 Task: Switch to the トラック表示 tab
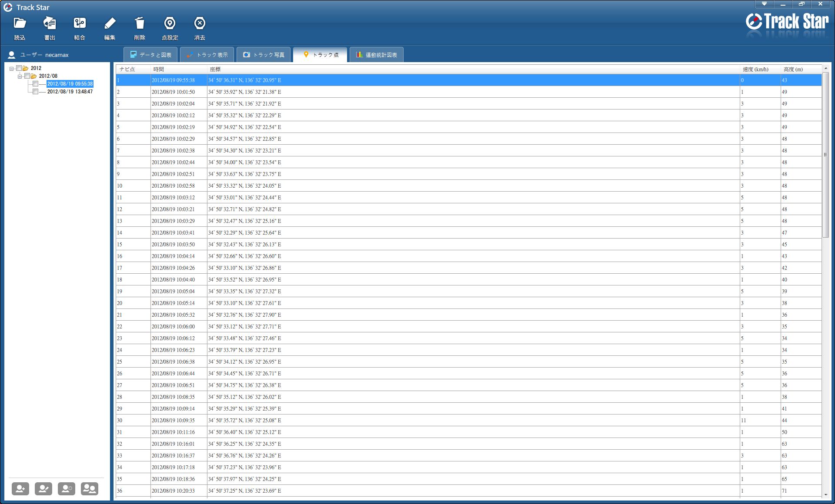click(x=207, y=55)
